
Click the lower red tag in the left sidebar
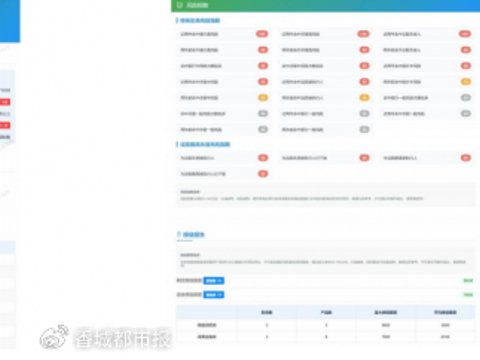(x=5, y=125)
